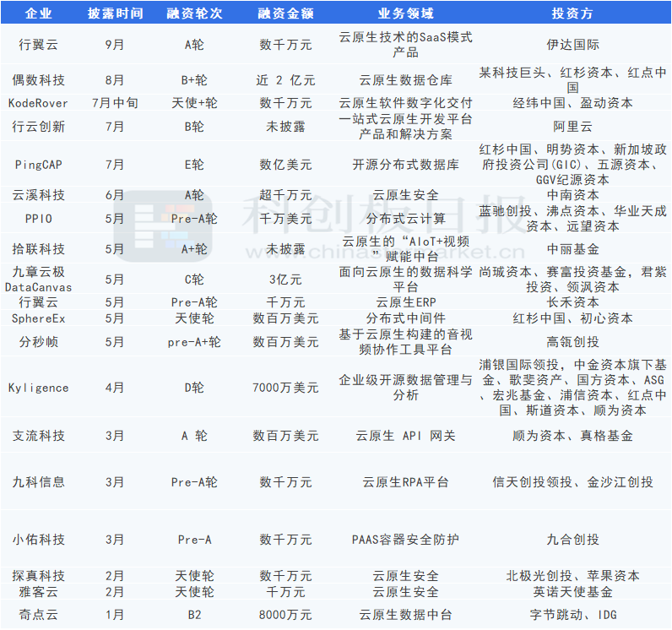Click the 数亿美元 amount cell
Image resolution: width=672 pixels, height=630 pixels.
[x=286, y=165]
